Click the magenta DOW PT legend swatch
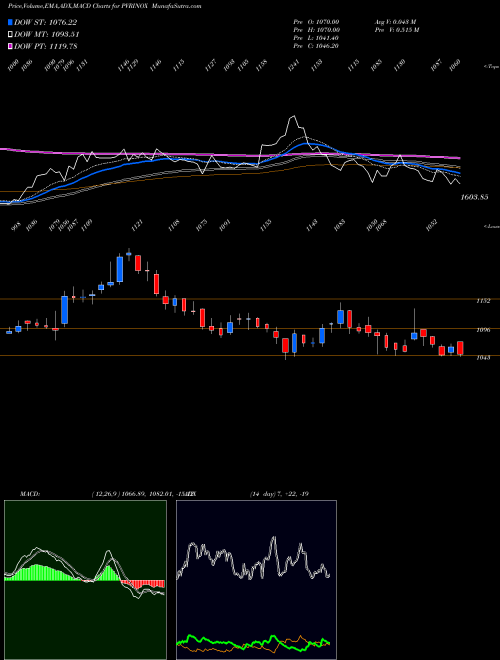This screenshot has width=500, height=660. click(10, 46)
